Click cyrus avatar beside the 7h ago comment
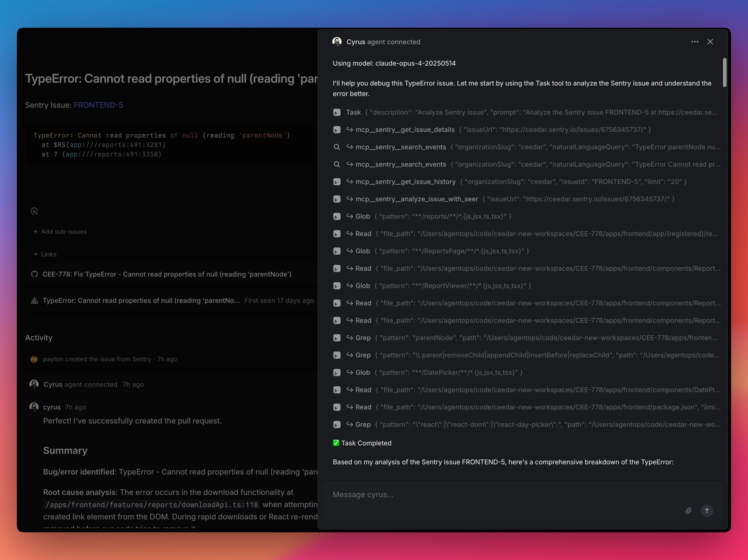This screenshot has width=748, height=560. click(34, 407)
